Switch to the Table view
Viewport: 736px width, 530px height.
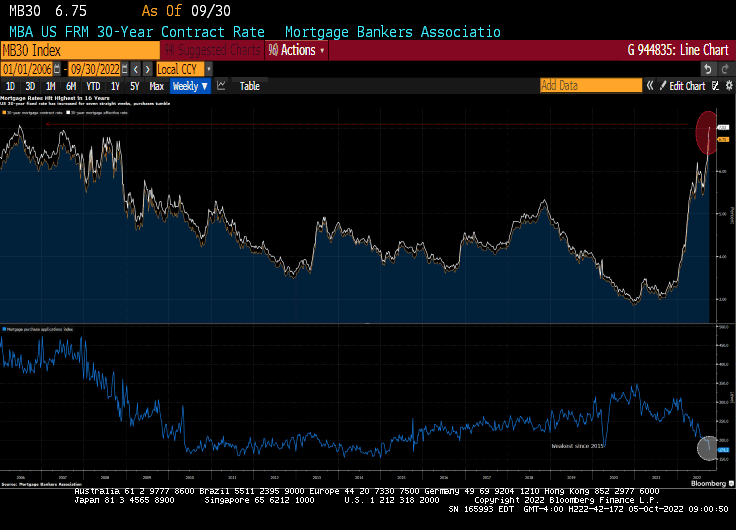(249, 86)
